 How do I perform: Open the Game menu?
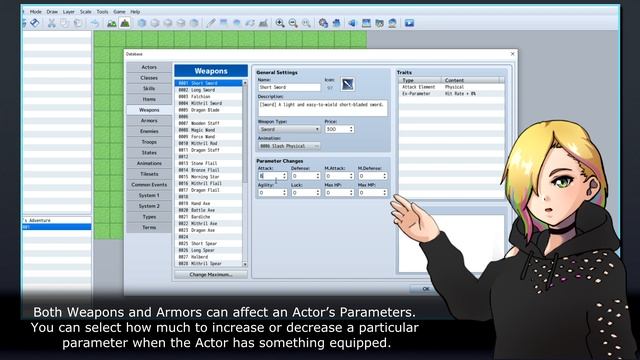(x=119, y=12)
